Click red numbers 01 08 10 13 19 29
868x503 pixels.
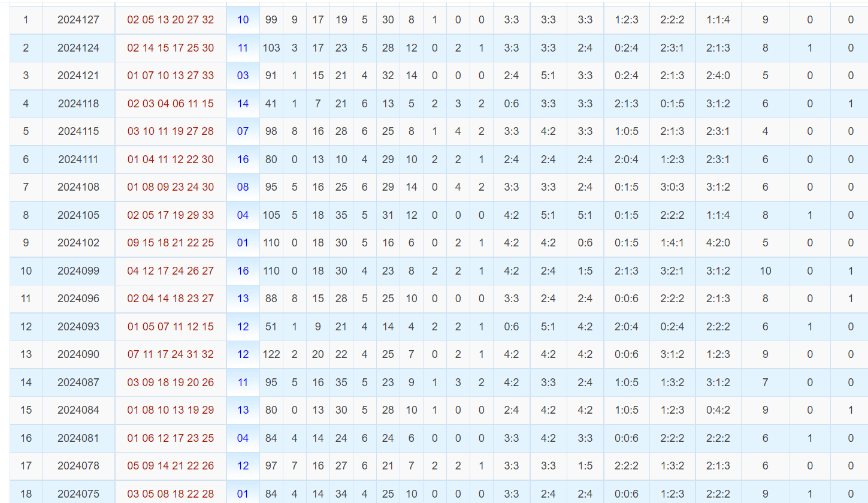click(171, 410)
